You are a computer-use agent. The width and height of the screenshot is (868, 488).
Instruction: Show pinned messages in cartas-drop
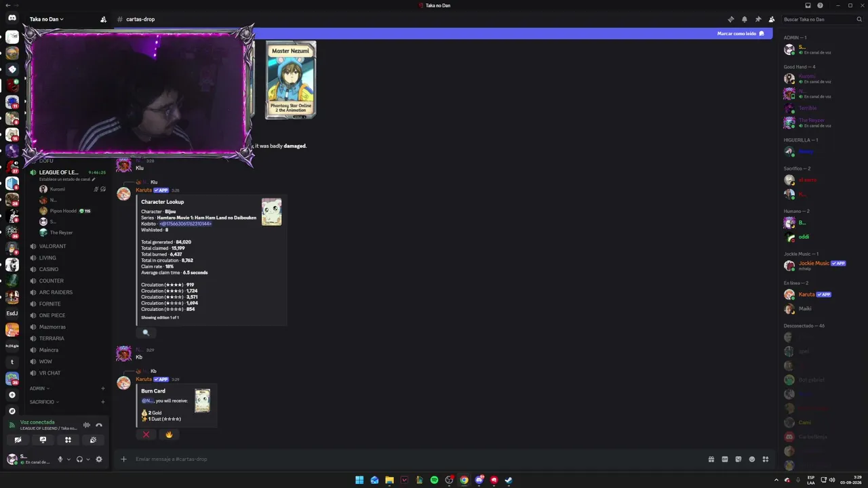(x=757, y=19)
